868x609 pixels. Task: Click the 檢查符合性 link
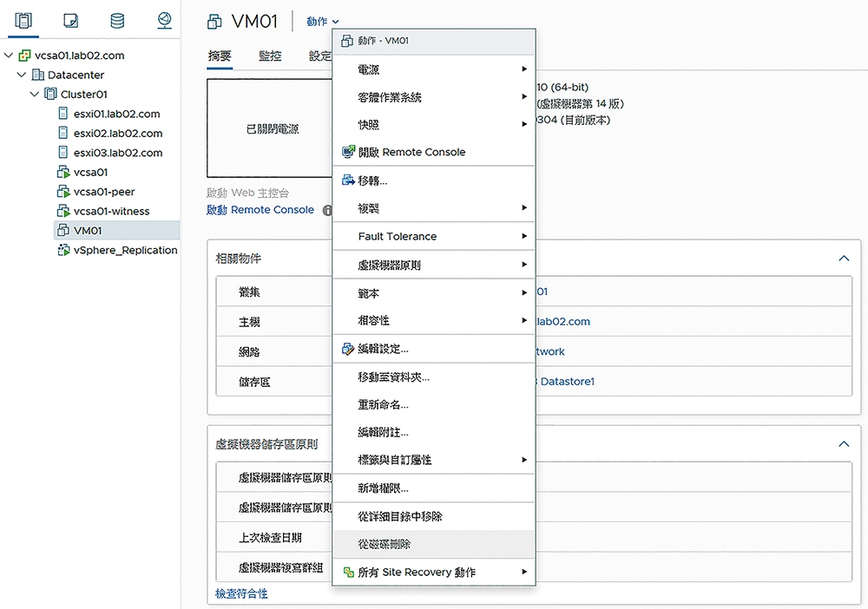[x=241, y=593]
